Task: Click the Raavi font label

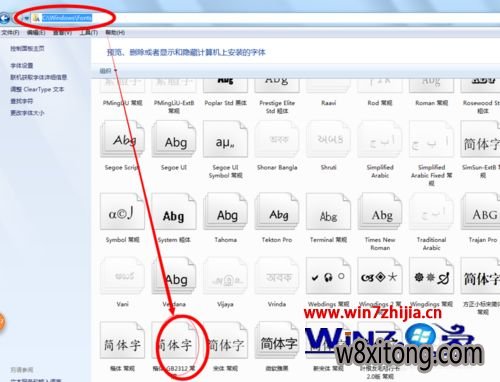Action: point(328,103)
